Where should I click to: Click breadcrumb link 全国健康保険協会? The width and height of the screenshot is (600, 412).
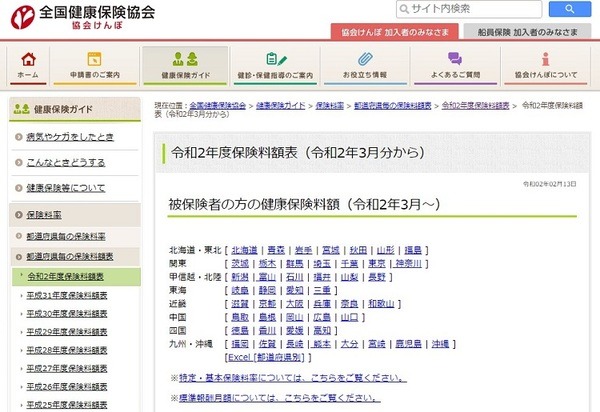pyautogui.click(x=218, y=106)
